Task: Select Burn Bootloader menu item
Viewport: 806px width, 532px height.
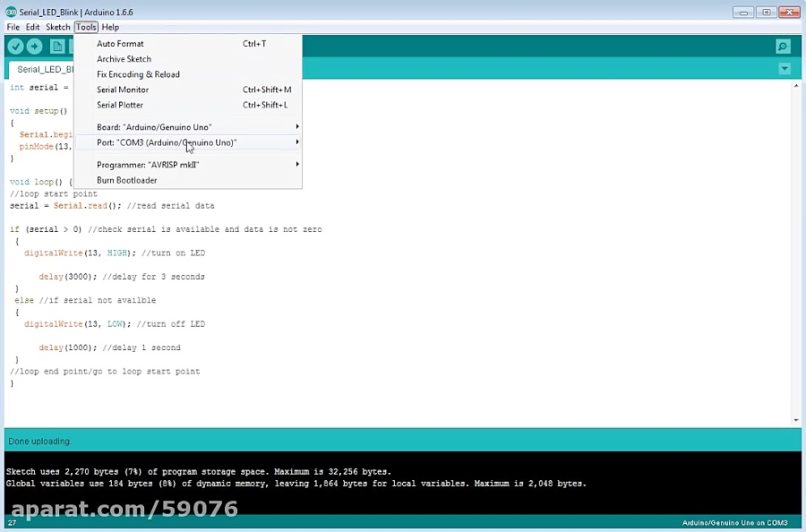Action: point(126,180)
